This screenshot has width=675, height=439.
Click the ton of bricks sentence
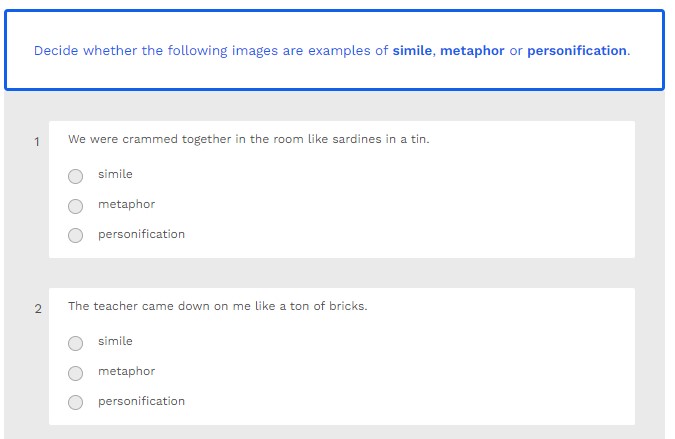(x=217, y=306)
